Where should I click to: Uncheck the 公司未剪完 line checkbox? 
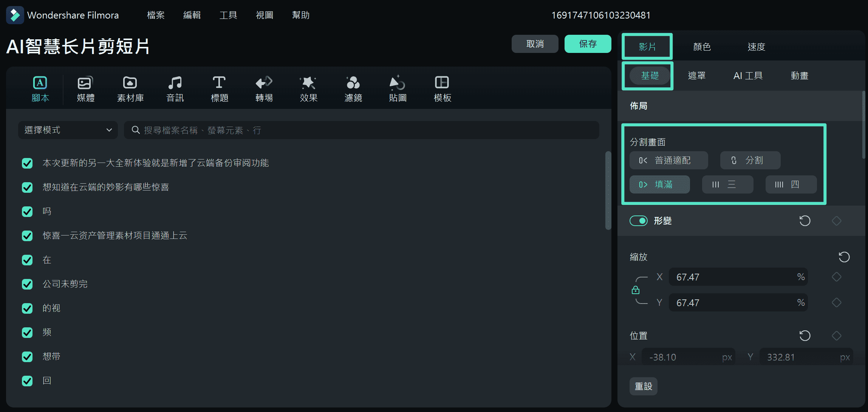[x=27, y=284]
